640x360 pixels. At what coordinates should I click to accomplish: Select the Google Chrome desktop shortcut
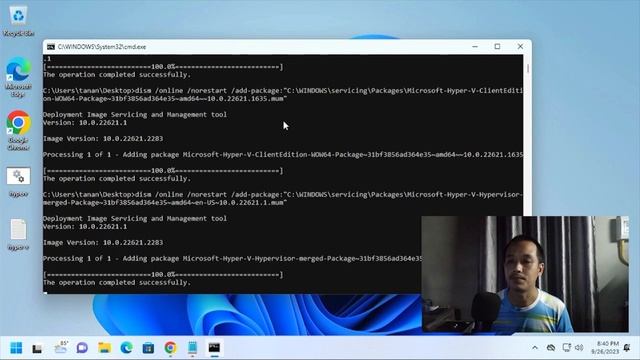coord(18,130)
